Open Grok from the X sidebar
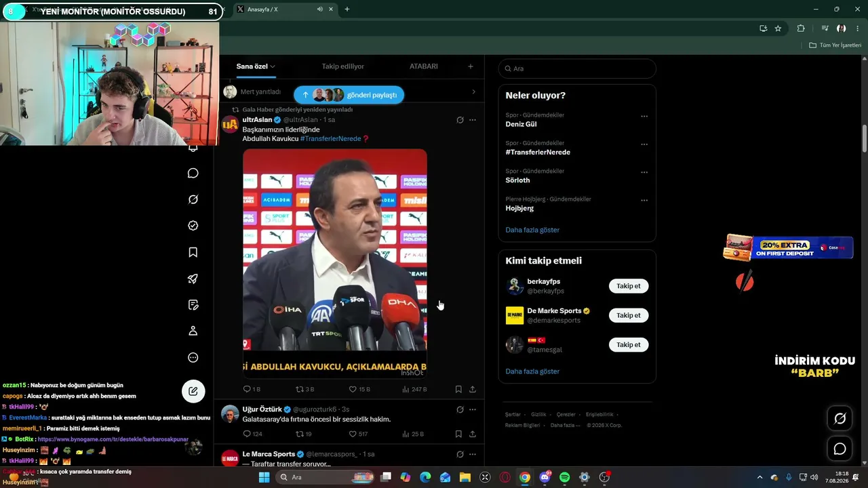868x488 pixels. [x=193, y=199]
